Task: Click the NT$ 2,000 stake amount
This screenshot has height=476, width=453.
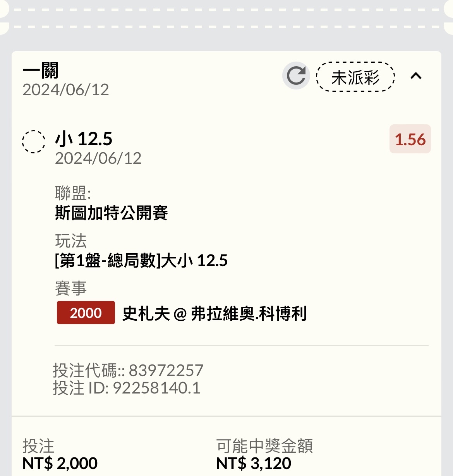Action: coord(60,463)
